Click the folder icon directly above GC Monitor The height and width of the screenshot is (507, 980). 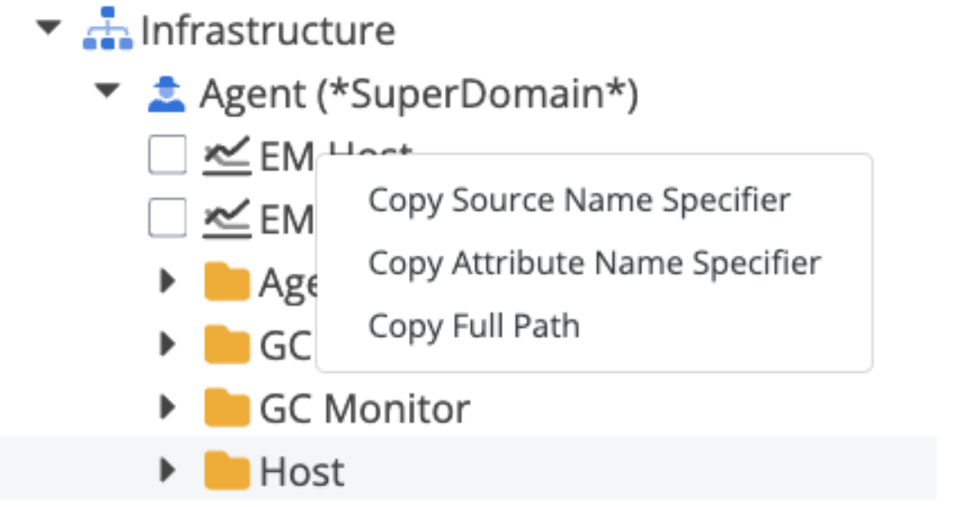coord(226,346)
